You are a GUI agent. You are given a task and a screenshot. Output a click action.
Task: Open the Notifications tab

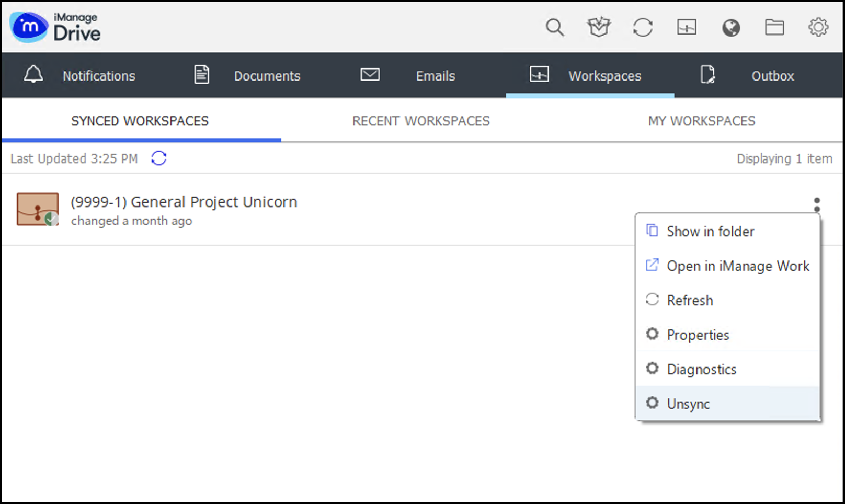click(x=79, y=76)
